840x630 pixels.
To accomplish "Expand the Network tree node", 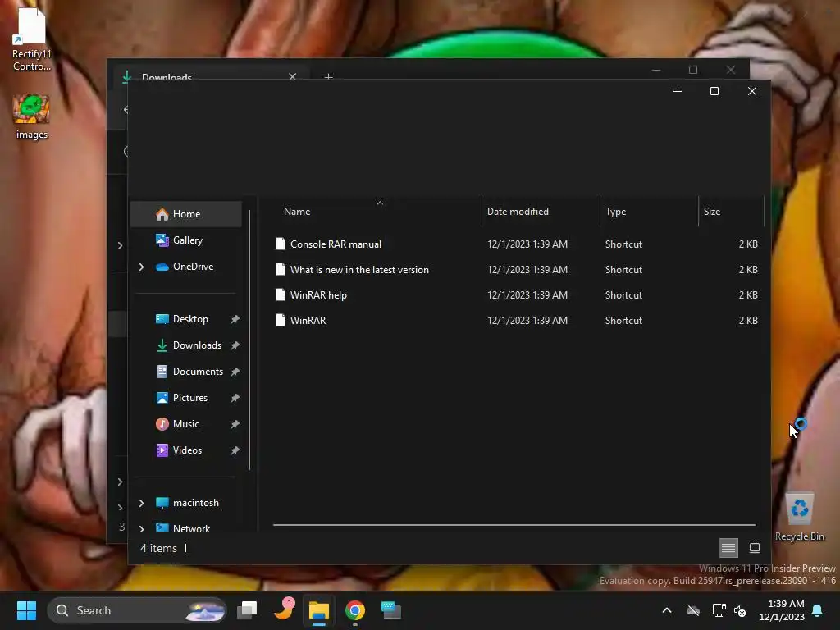I will pyautogui.click(x=141, y=528).
